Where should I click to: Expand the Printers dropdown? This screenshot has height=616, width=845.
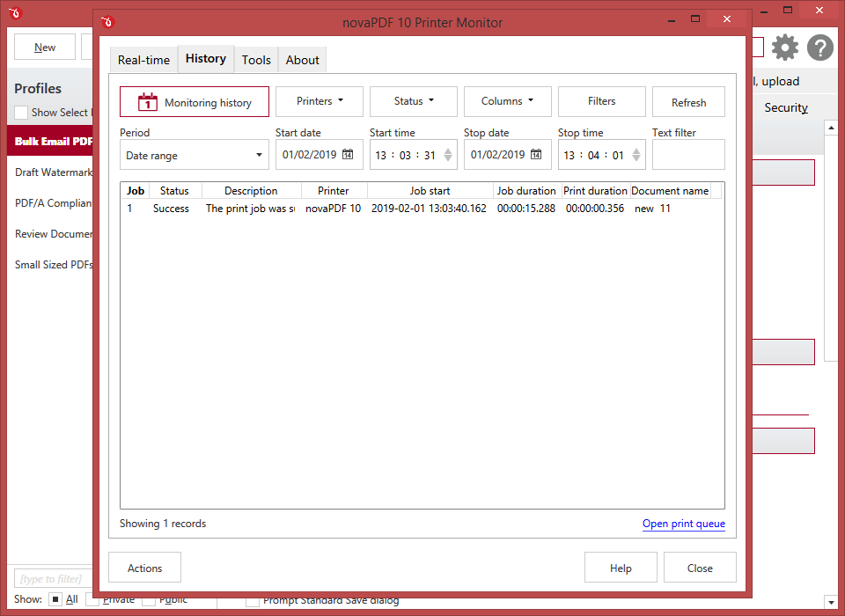[319, 101]
